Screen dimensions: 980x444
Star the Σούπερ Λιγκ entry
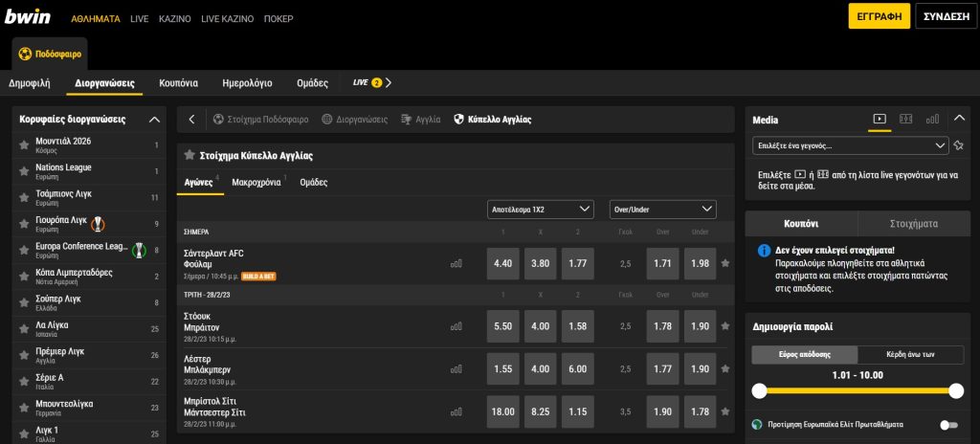(x=24, y=302)
